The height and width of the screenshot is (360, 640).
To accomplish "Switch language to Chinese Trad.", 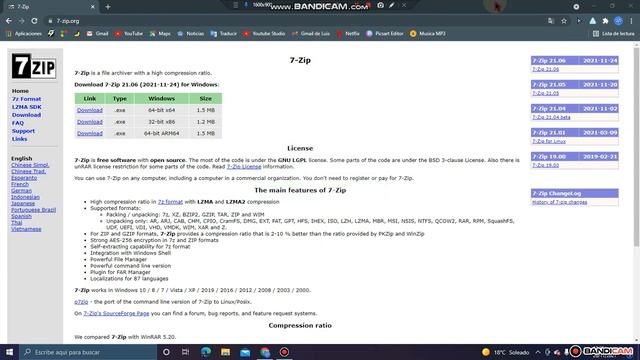I will [x=28, y=171].
